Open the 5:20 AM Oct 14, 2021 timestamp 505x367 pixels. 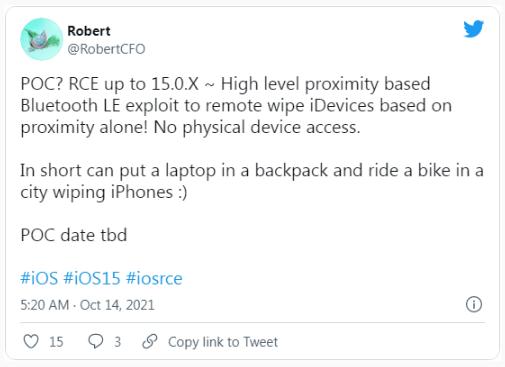[87, 305]
